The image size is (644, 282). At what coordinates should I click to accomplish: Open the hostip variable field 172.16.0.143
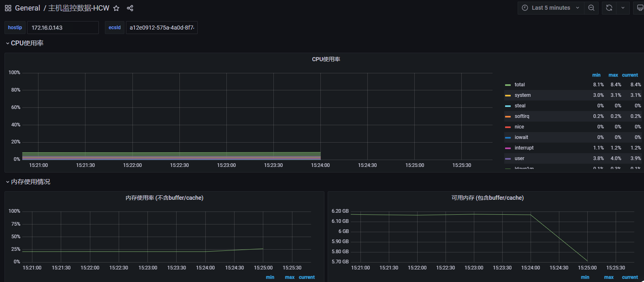tap(63, 28)
